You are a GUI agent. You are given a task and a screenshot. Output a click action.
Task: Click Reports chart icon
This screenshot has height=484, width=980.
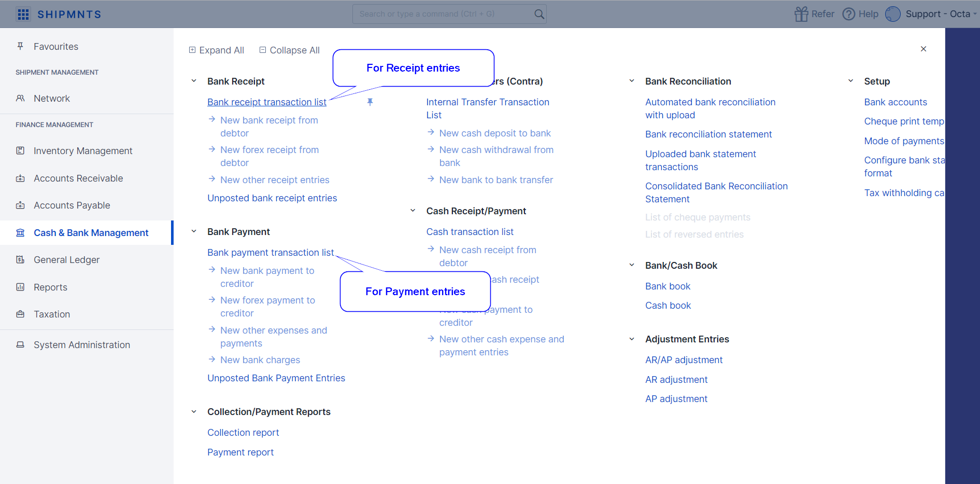[20, 287]
